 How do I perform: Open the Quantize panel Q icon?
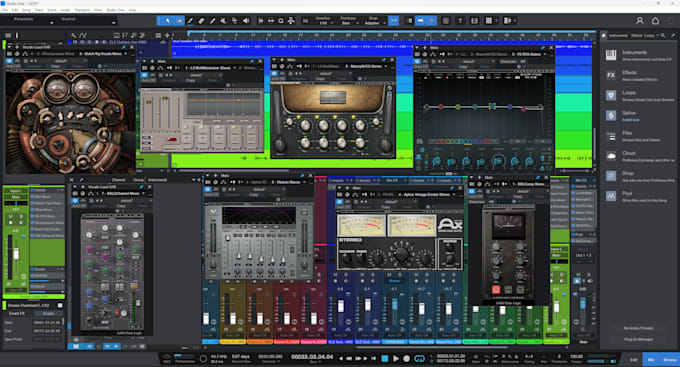281,20
